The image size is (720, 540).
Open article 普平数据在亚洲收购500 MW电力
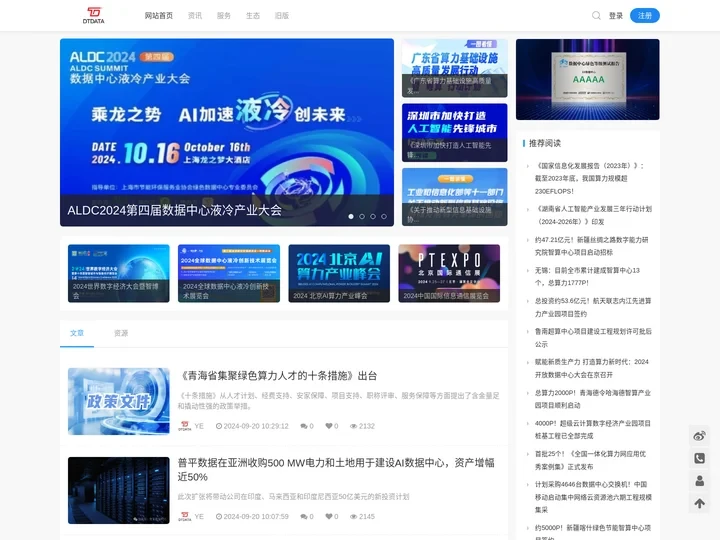[336, 470]
